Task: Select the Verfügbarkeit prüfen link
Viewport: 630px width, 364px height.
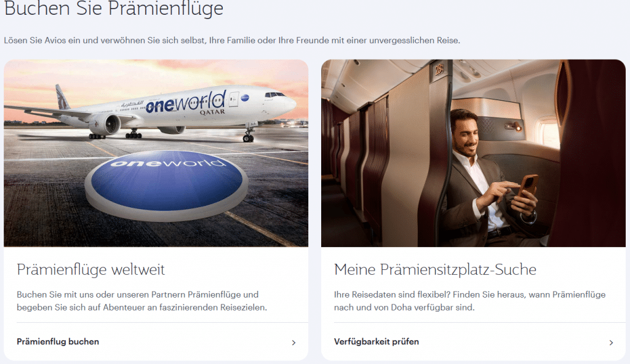Action: [x=377, y=341]
